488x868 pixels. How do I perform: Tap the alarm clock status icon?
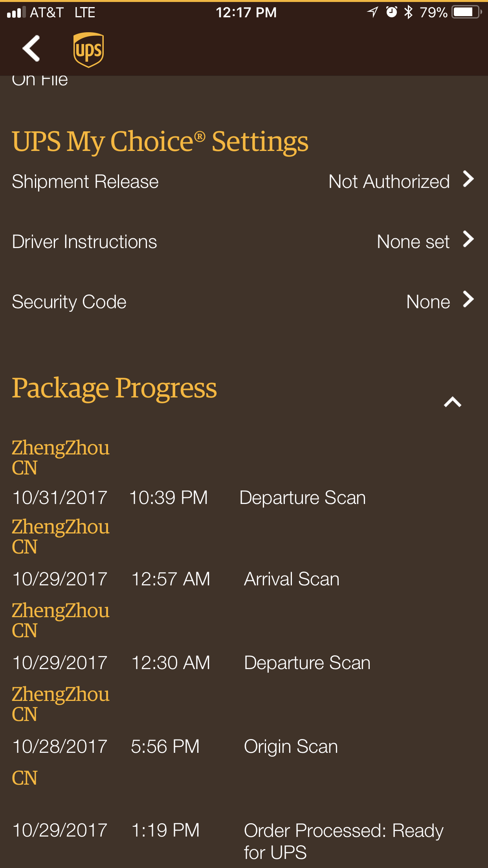click(x=391, y=12)
